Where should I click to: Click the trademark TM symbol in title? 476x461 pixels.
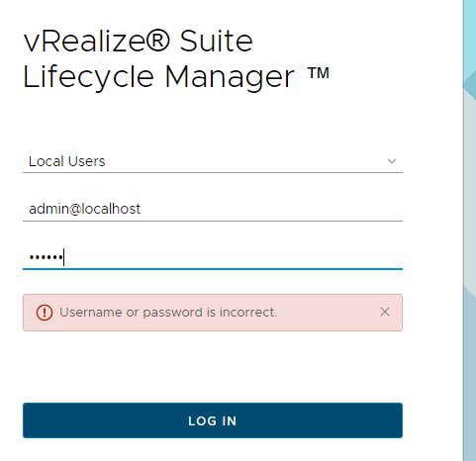pyautogui.click(x=319, y=73)
